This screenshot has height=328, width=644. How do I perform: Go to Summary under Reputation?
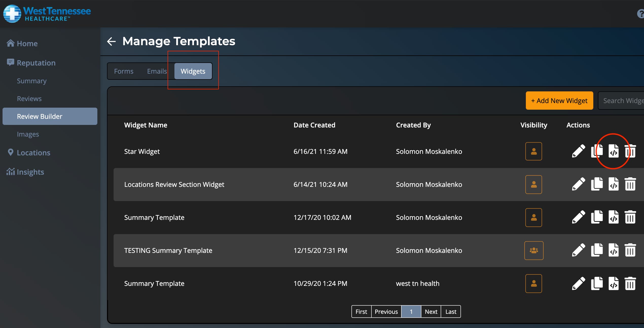pyautogui.click(x=32, y=81)
